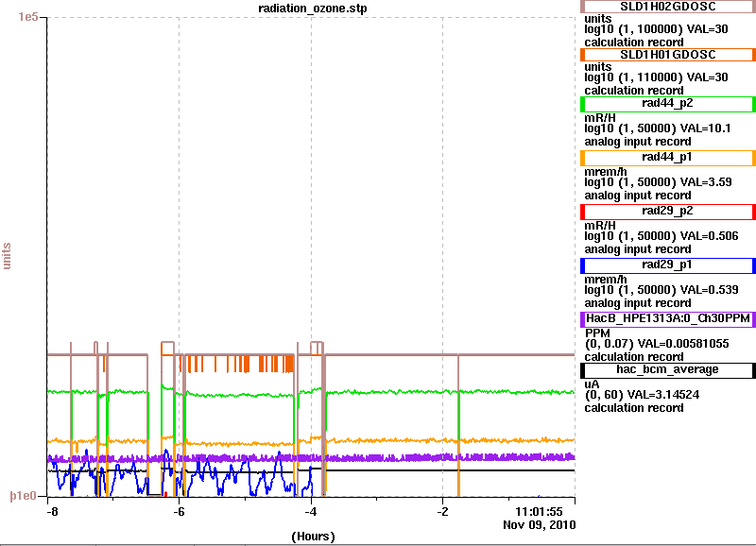Click the -6 hours x-axis tick label
The image size is (756, 546).
click(179, 512)
